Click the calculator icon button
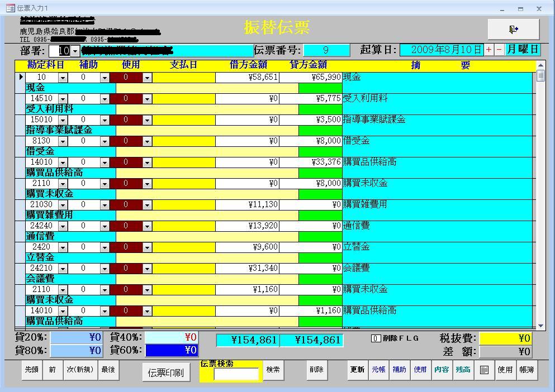The width and height of the screenshot is (555, 392). pyautogui.click(x=484, y=370)
